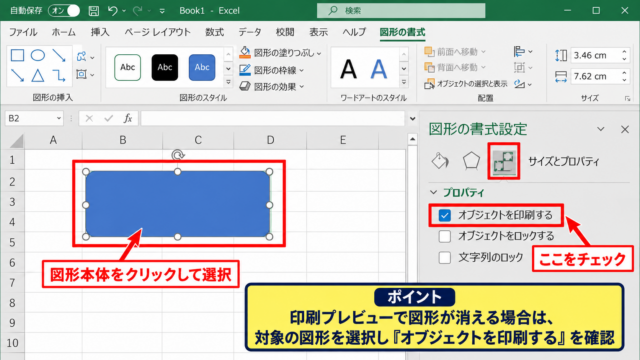Click the formula bar confirm check icon

coord(108,118)
